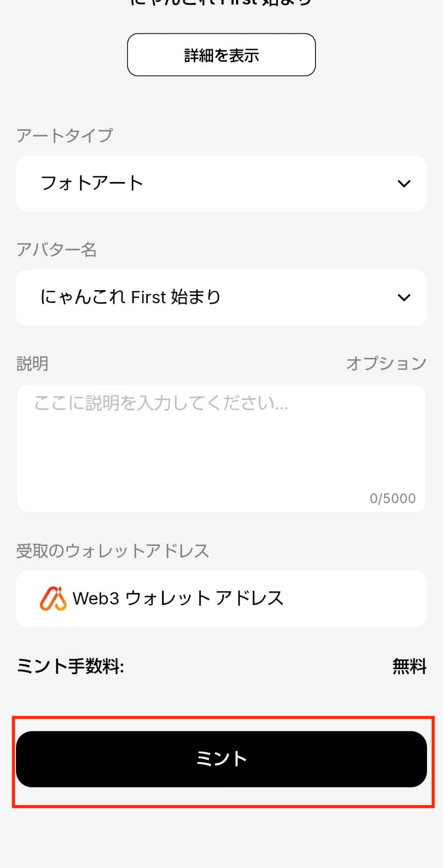Click the 無料 fee value text
The width and height of the screenshot is (443, 868).
point(410,666)
